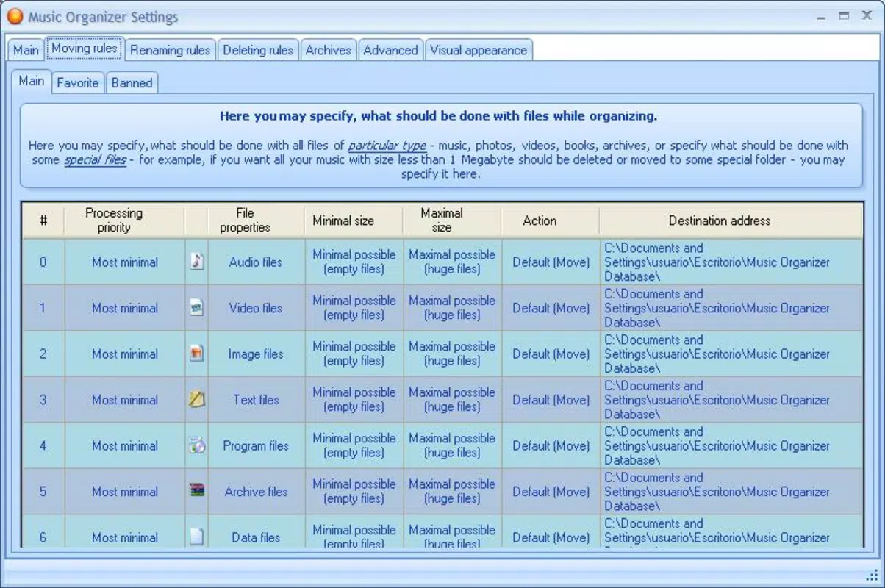Viewport: 885px width, 588px height.
Task: Open the Favorite sub-tab
Action: (77, 82)
